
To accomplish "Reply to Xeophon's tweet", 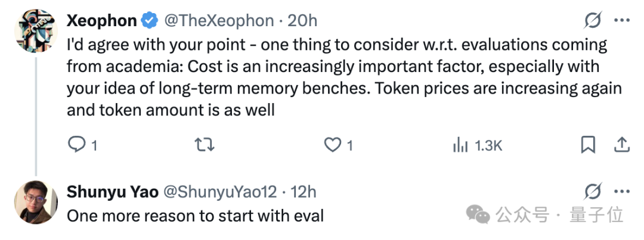I will tap(76, 145).
